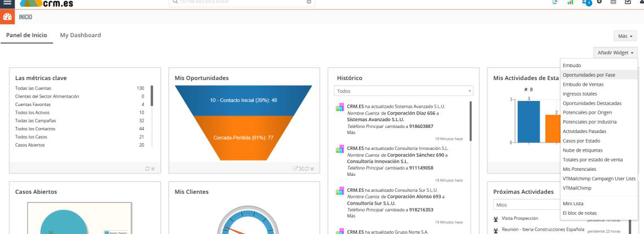Click the blue Contacto Inicial funnel segment
The height and width of the screenshot is (234, 644).
click(244, 100)
